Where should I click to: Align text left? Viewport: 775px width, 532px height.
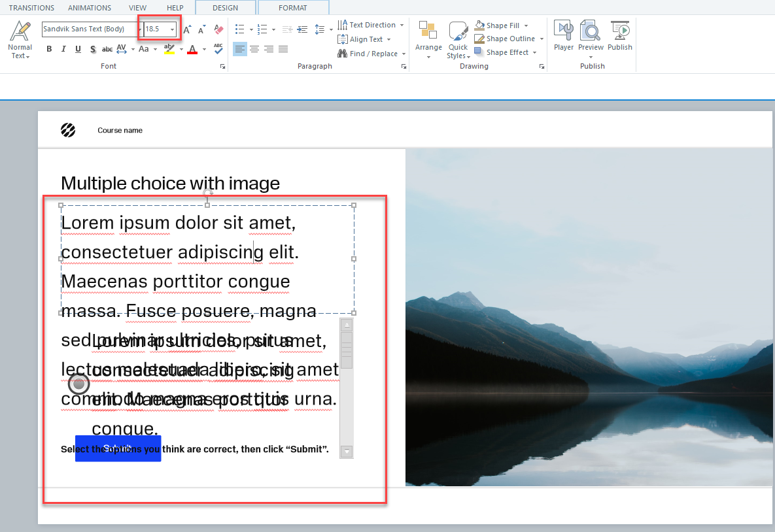(240, 49)
